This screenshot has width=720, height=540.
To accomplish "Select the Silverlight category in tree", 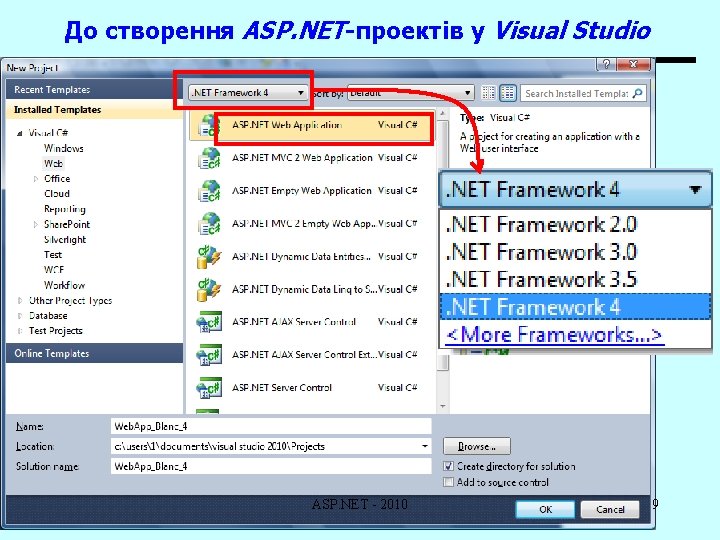I will click(x=65, y=239).
